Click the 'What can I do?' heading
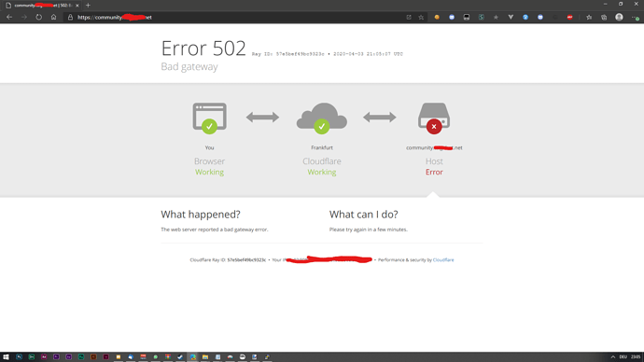Image resolution: width=644 pixels, height=362 pixels. (363, 215)
